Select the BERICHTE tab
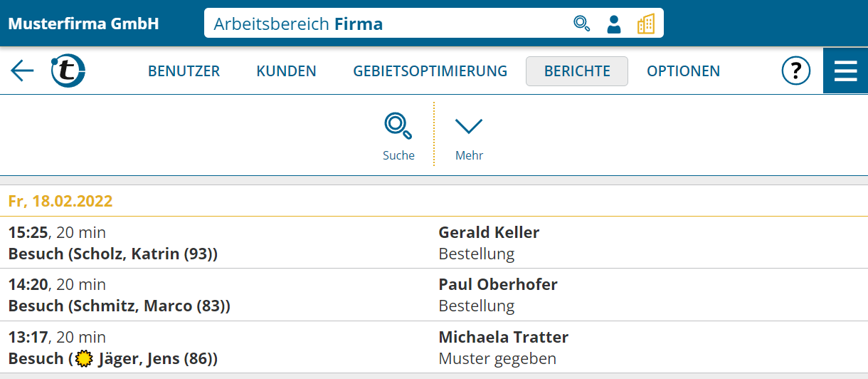The width and height of the screenshot is (868, 379). coord(577,71)
